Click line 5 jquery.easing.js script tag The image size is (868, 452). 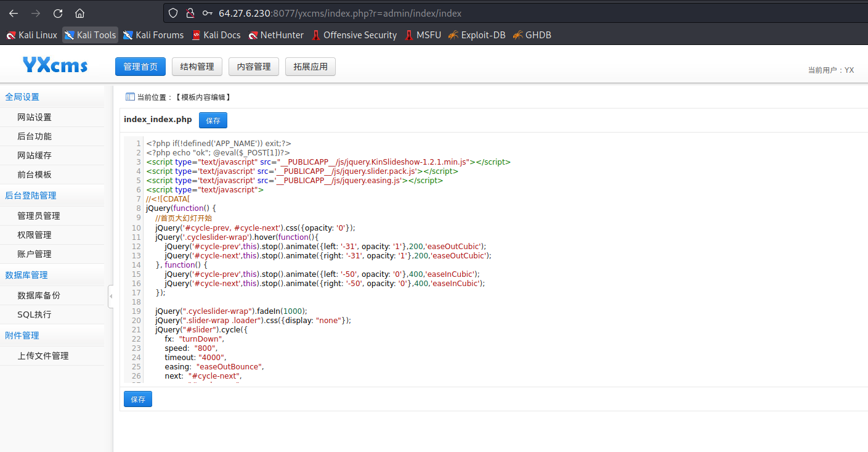[x=294, y=180]
